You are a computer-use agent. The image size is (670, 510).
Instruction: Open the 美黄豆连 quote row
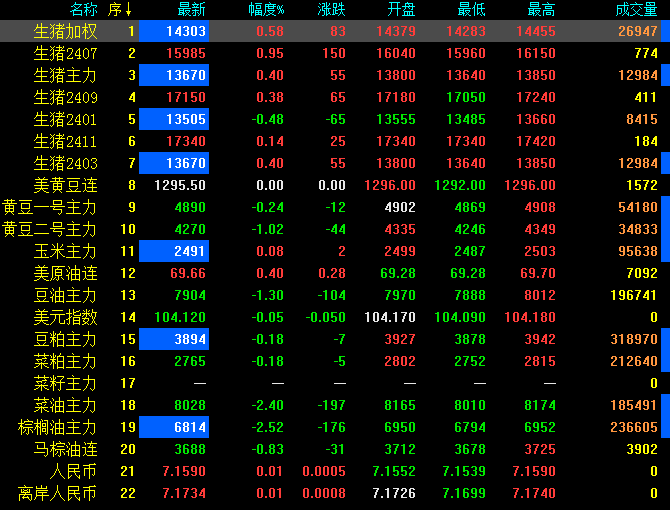coord(65,185)
